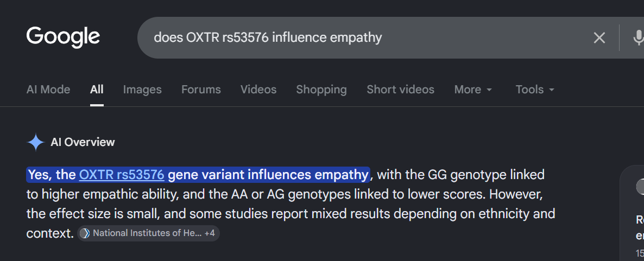Click the source icon beside National Institutes citation
644x261 pixels.
point(85,233)
